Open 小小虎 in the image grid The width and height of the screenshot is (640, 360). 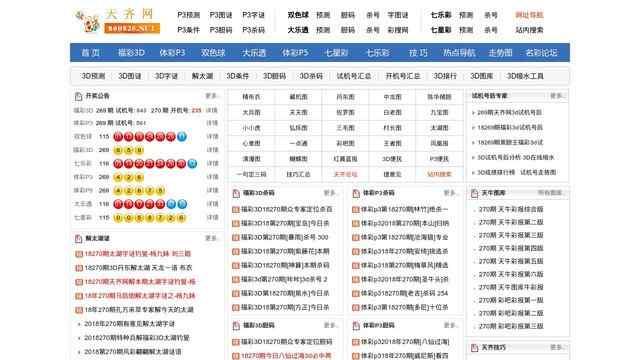click(251, 128)
